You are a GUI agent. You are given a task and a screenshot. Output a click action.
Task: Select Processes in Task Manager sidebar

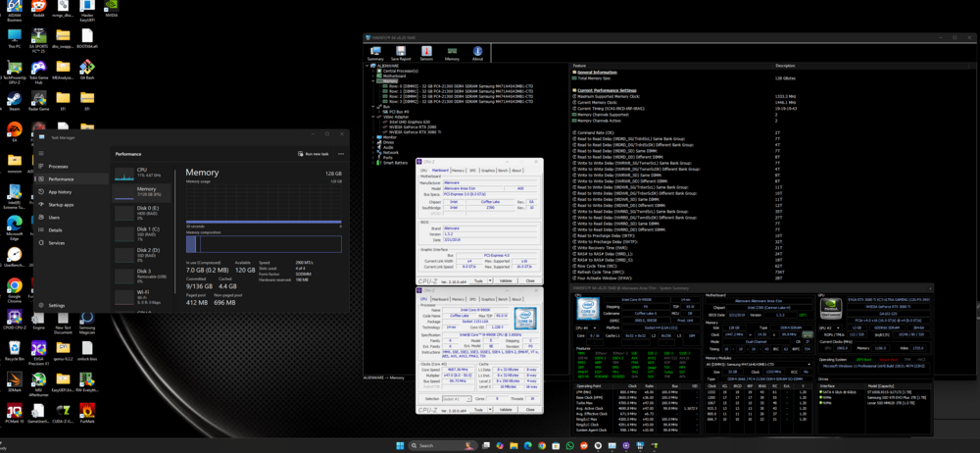click(59, 167)
